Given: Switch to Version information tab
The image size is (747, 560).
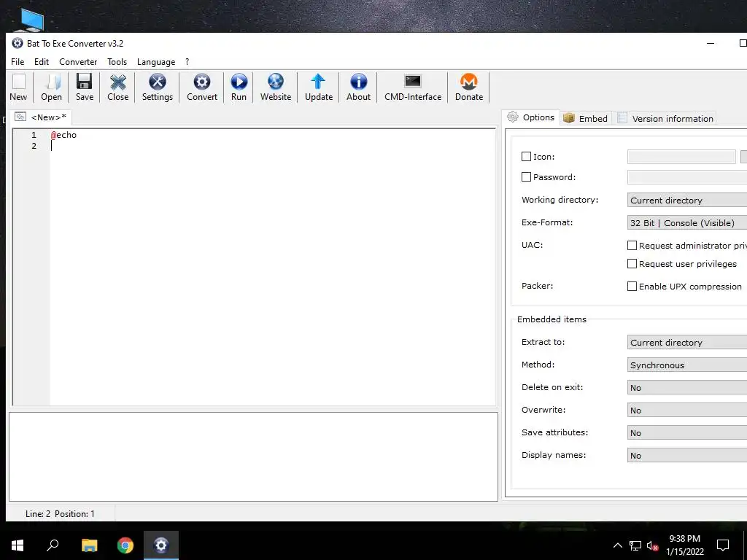Looking at the screenshot, I should point(665,119).
